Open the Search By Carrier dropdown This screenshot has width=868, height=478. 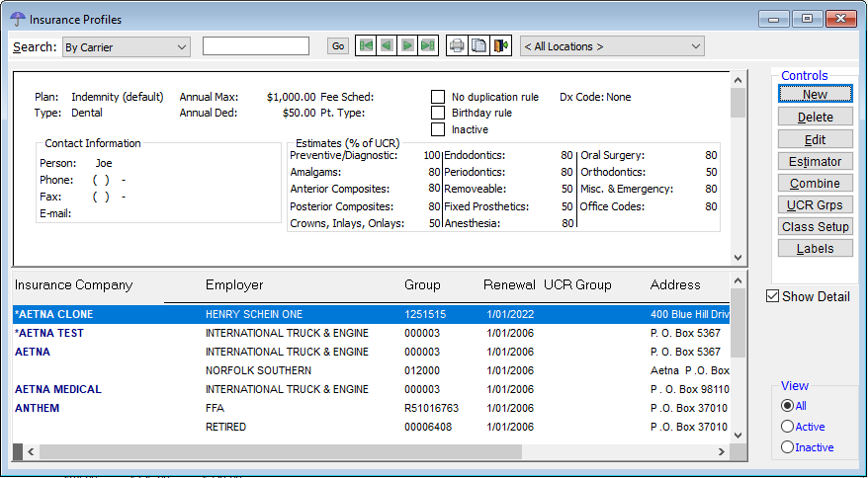coord(126,46)
